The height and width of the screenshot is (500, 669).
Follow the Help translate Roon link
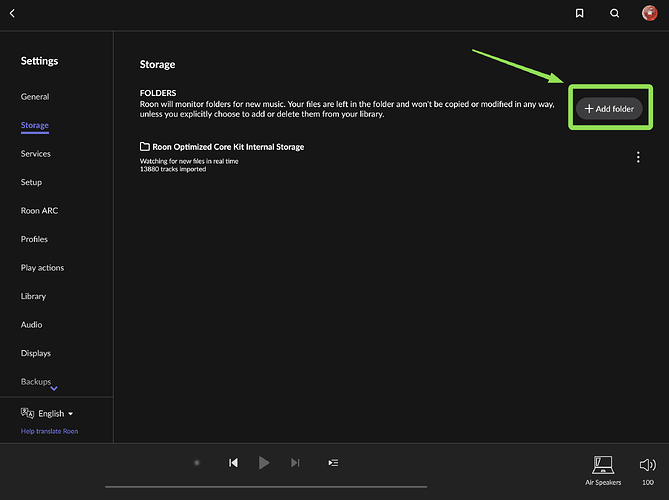49,431
